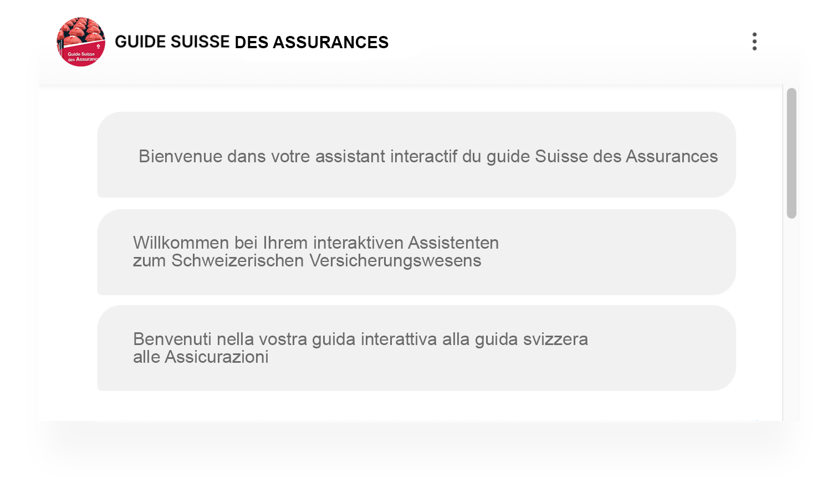This screenshot has width=838, height=504.
Task: Click the line "Willkommen bei Ihrem interaktiven Assistenten"
Action: coord(316,243)
